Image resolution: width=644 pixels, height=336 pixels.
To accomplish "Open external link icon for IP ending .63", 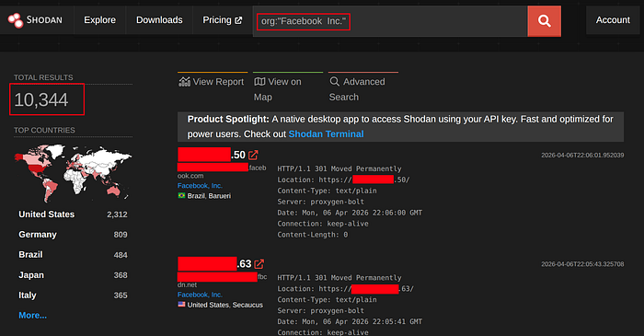I will [259, 263].
